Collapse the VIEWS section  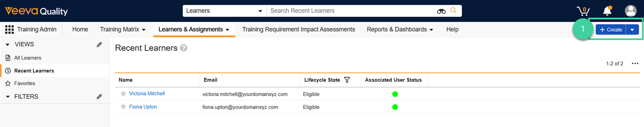click(7, 44)
